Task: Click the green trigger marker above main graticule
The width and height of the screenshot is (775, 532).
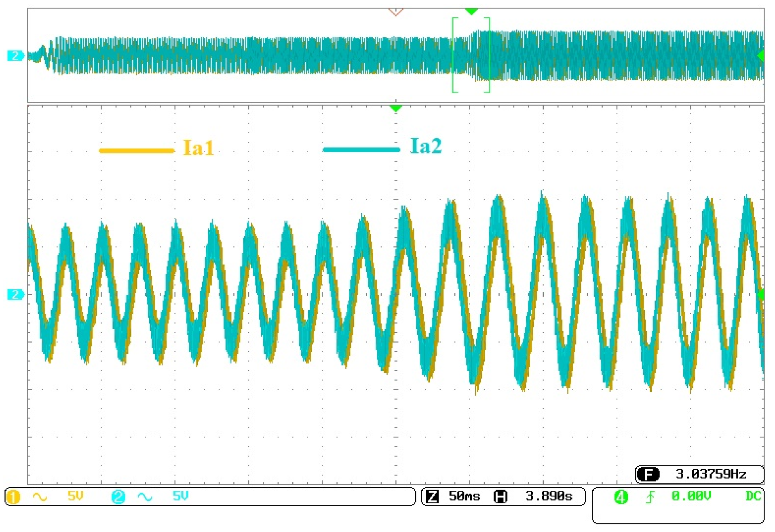Action: tap(396, 108)
